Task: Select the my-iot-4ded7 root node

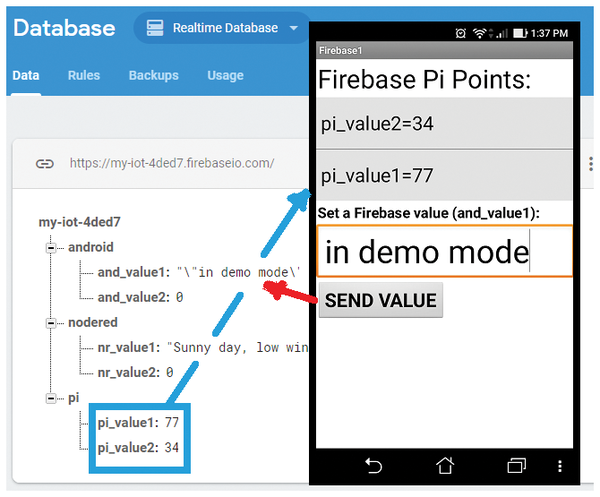Action: (x=79, y=222)
